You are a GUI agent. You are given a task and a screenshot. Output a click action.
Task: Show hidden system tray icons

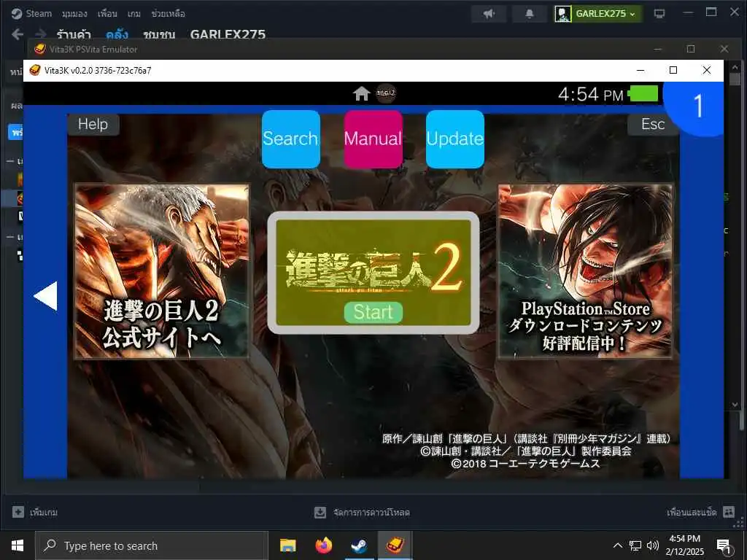(617, 545)
